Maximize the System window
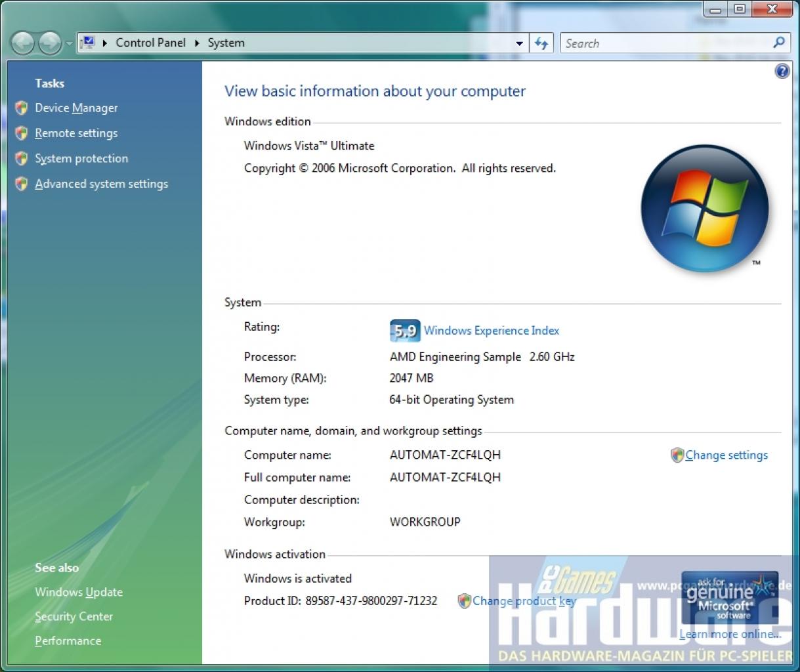The height and width of the screenshot is (672, 800). [x=740, y=9]
